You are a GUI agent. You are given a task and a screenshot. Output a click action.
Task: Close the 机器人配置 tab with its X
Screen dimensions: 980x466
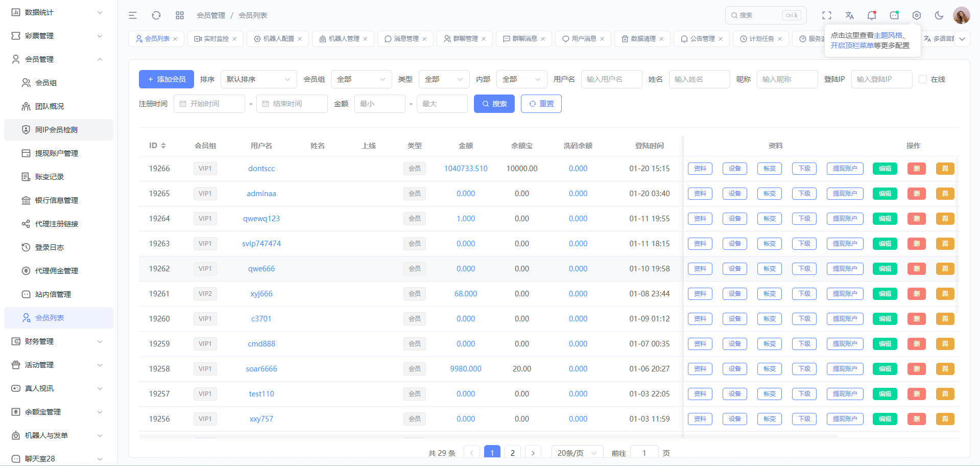300,39
